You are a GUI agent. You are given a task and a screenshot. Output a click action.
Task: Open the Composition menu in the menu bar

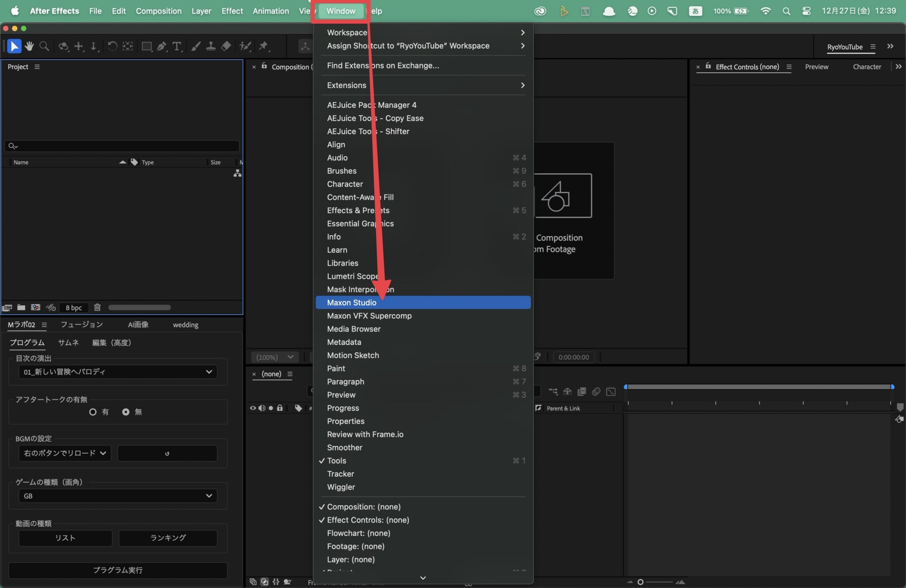click(x=158, y=11)
